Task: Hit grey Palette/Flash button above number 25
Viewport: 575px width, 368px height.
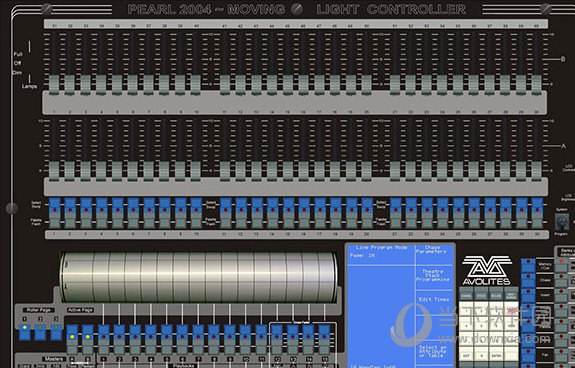Action: (458, 222)
